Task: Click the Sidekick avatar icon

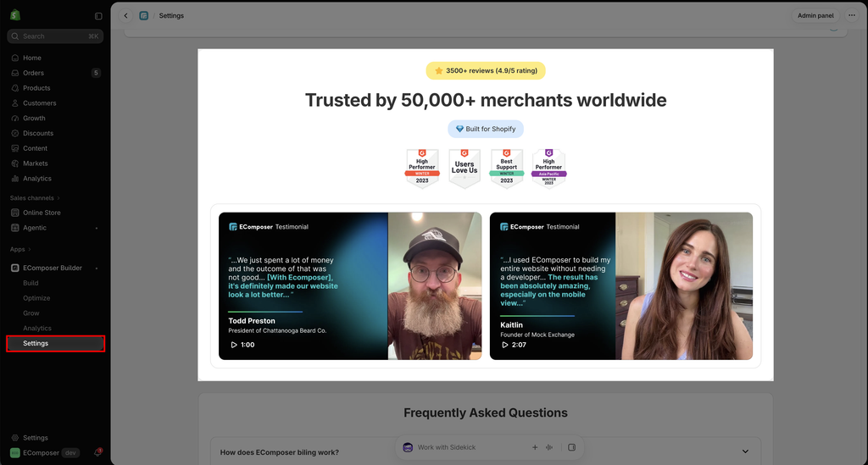Action: click(x=408, y=447)
